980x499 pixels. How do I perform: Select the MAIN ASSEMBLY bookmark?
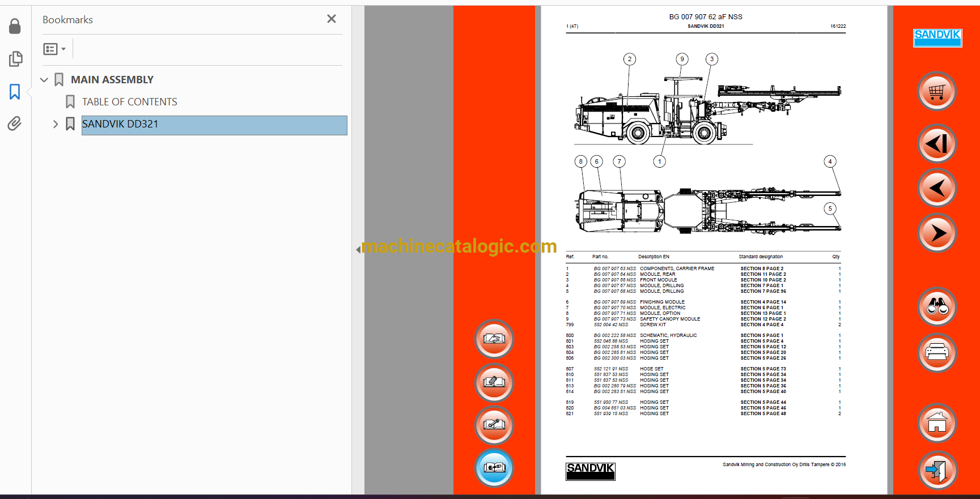pos(112,80)
